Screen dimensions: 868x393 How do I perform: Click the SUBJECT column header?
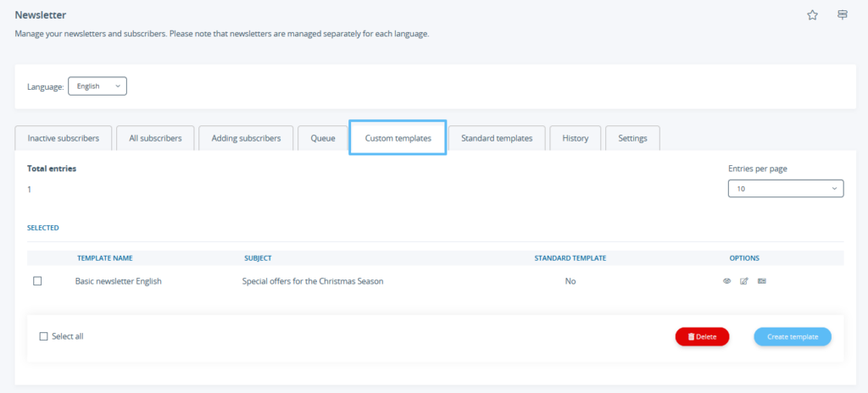pos(258,258)
